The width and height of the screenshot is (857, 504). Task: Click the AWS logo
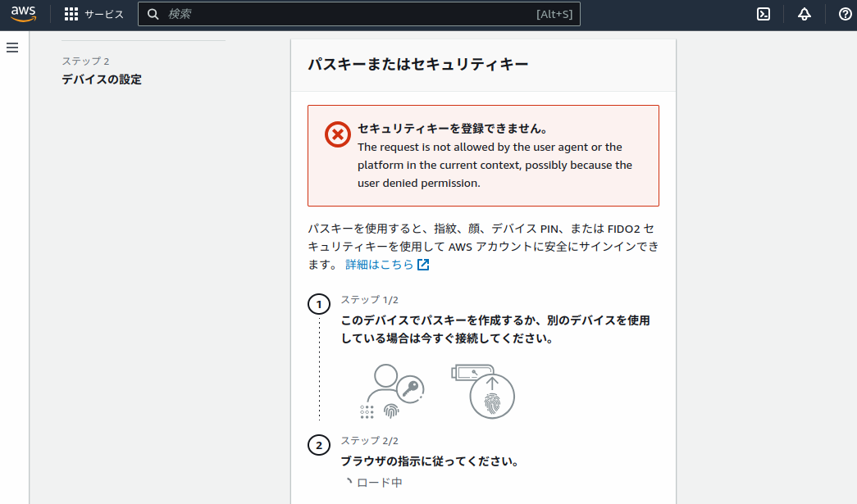pyautogui.click(x=24, y=14)
